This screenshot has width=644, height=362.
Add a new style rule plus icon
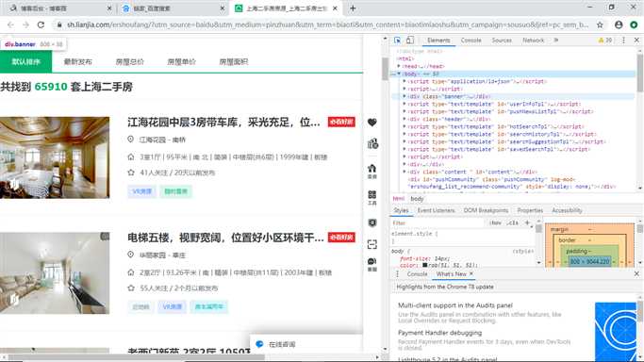[x=527, y=222]
